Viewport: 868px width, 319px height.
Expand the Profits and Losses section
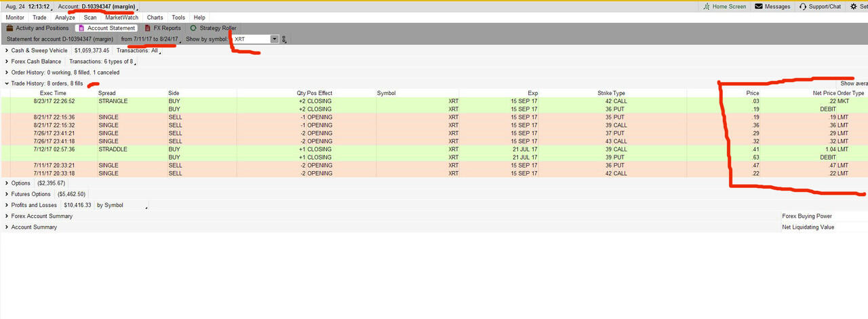(x=7, y=205)
